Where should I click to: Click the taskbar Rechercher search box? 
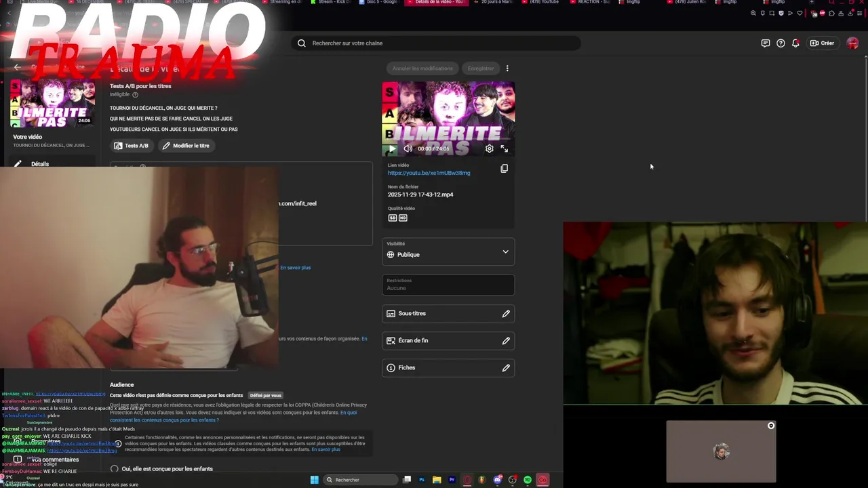click(x=360, y=480)
